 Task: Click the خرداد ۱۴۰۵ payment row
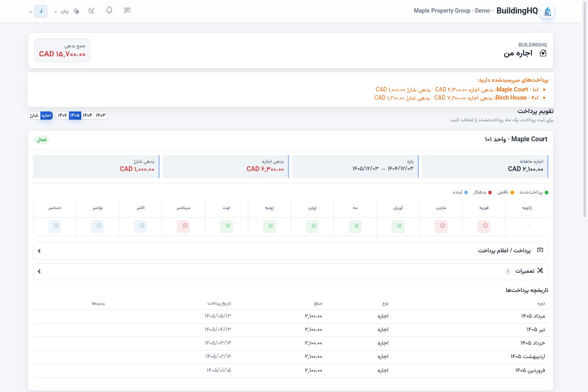coord(291,343)
